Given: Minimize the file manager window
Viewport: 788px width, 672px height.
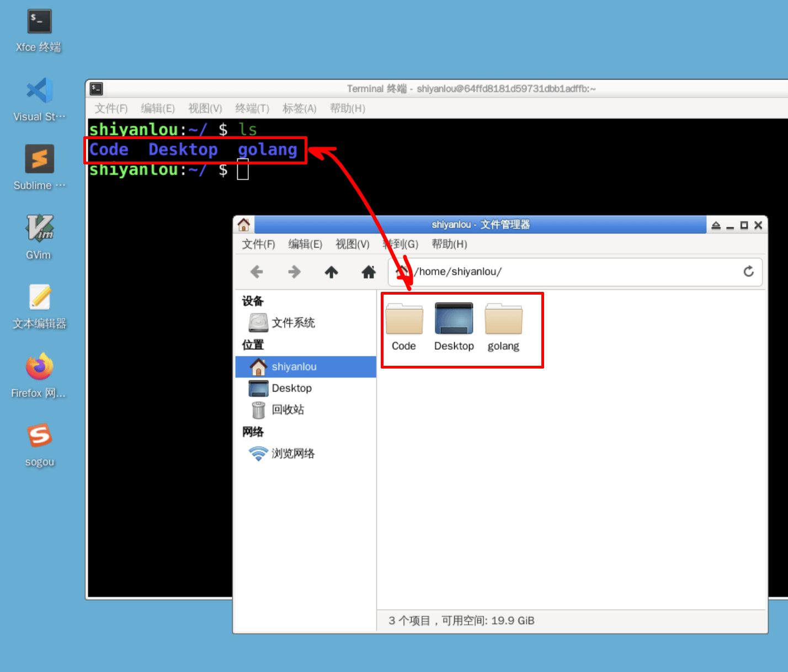Looking at the screenshot, I should tap(730, 227).
